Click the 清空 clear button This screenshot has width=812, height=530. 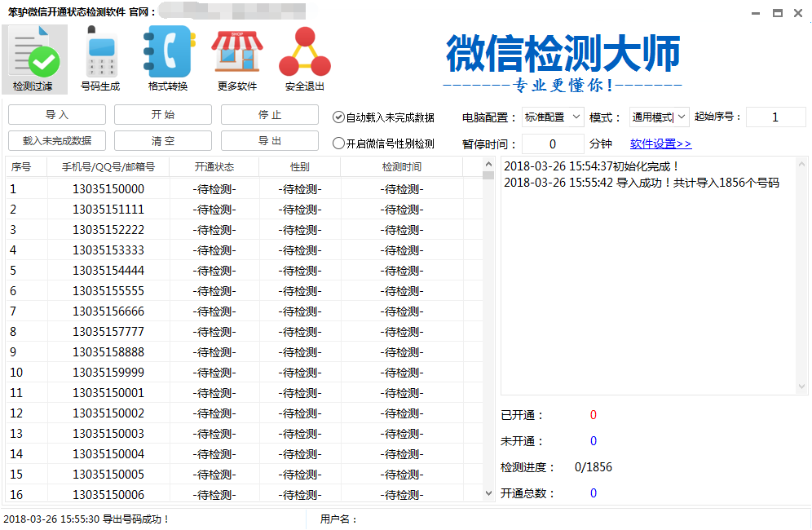(163, 140)
